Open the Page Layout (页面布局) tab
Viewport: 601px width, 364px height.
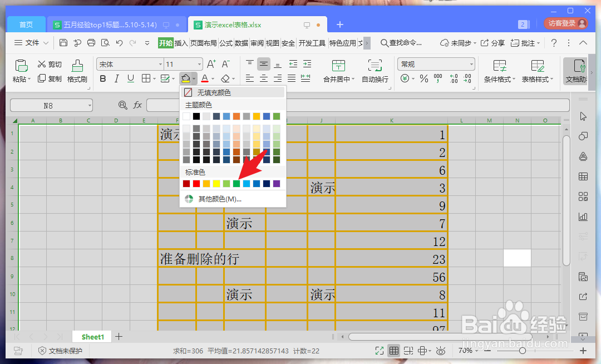pyautogui.click(x=204, y=43)
